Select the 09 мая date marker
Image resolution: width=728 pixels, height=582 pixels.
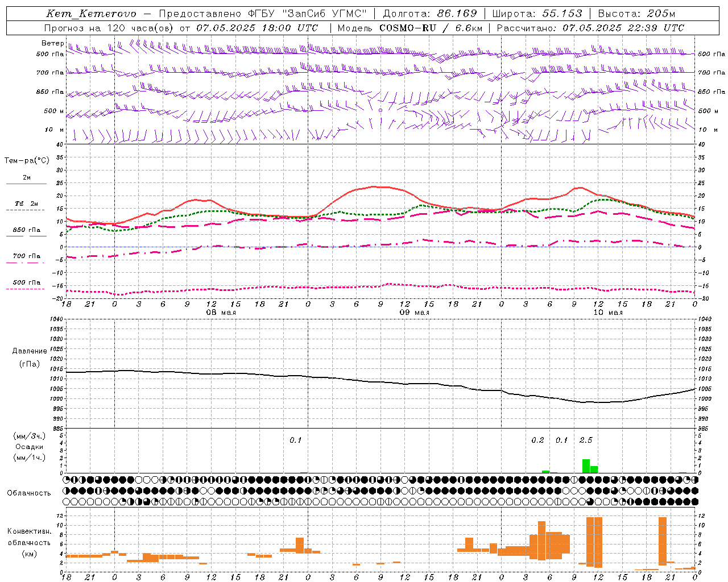(x=415, y=313)
